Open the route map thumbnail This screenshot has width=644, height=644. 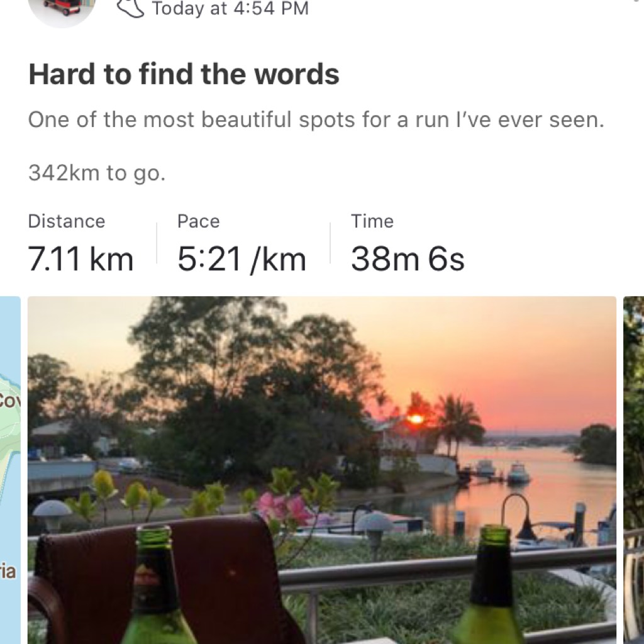click(10, 470)
